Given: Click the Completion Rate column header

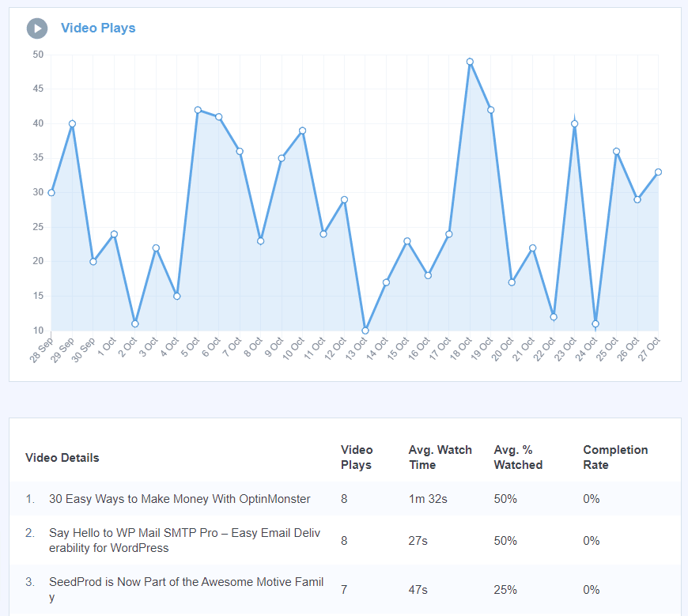Looking at the screenshot, I should coord(615,457).
